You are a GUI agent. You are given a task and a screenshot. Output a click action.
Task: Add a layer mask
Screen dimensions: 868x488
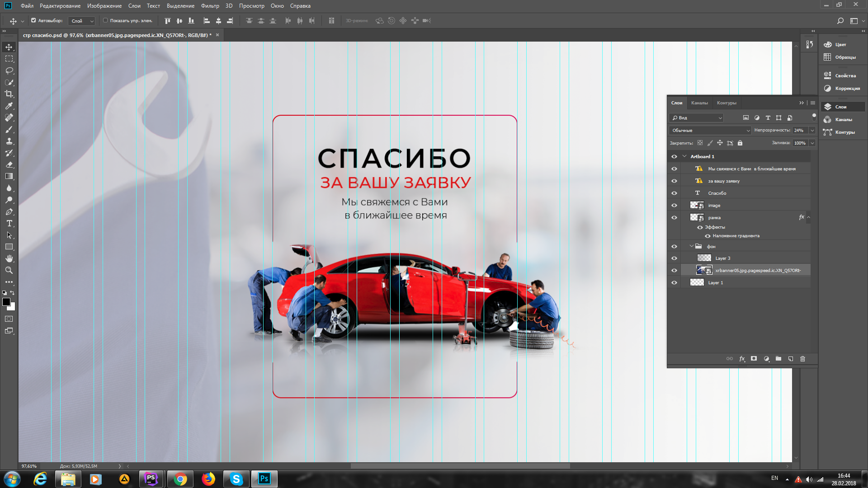754,359
